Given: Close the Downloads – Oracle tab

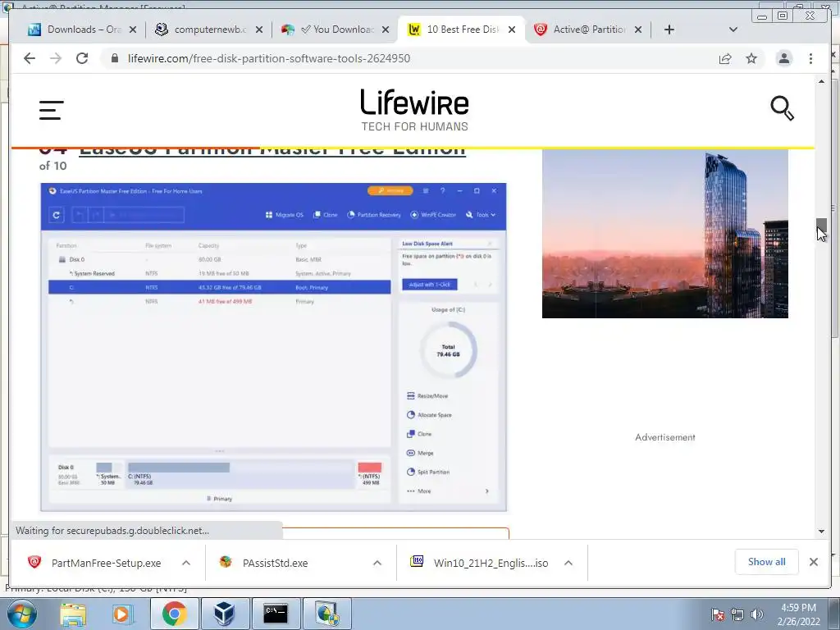Looking at the screenshot, I should [133, 30].
